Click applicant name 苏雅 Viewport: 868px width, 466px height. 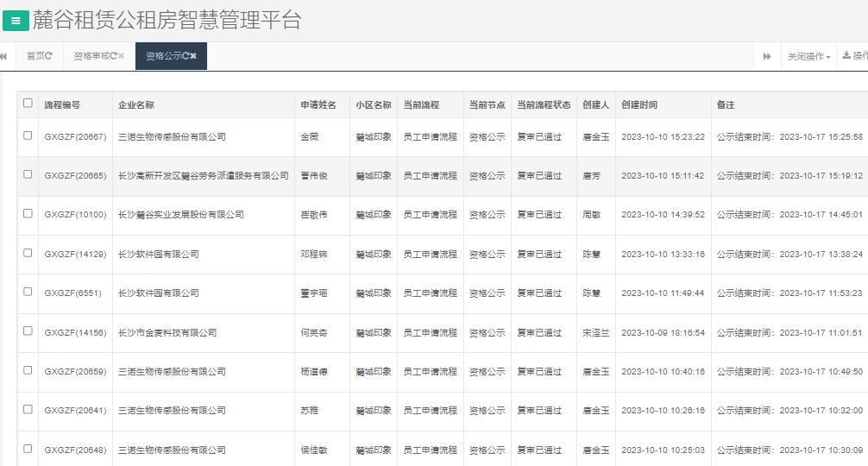coord(310,410)
